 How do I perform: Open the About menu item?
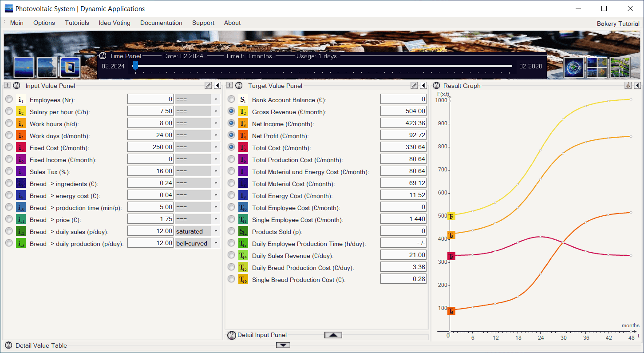232,23
